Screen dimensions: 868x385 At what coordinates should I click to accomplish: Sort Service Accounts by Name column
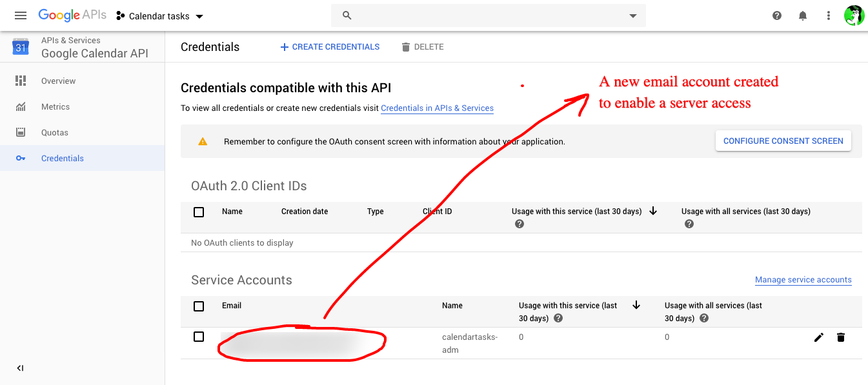[x=452, y=306]
